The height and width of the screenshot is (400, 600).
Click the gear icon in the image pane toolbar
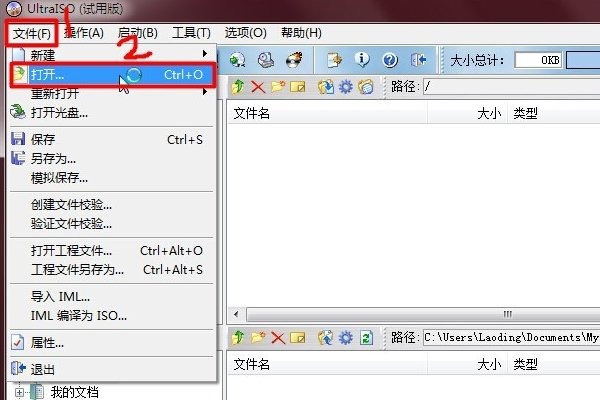coord(346,87)
